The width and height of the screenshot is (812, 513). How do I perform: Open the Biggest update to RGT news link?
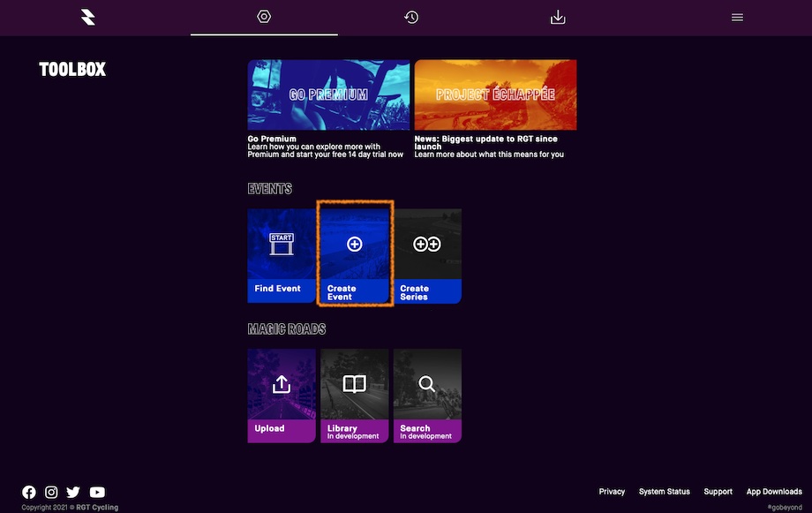485,142
